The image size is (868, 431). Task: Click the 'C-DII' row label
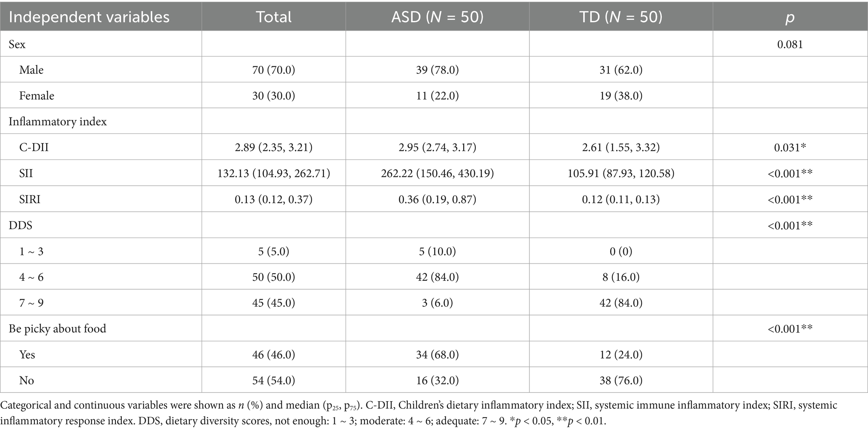click(x=34, y=147)
